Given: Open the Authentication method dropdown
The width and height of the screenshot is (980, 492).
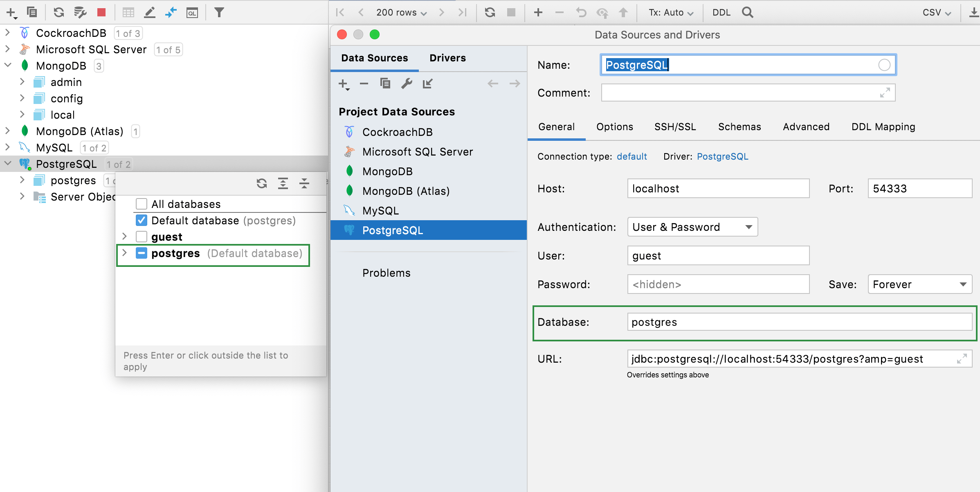Looking at the screenshot, I should tap(690, 227).
